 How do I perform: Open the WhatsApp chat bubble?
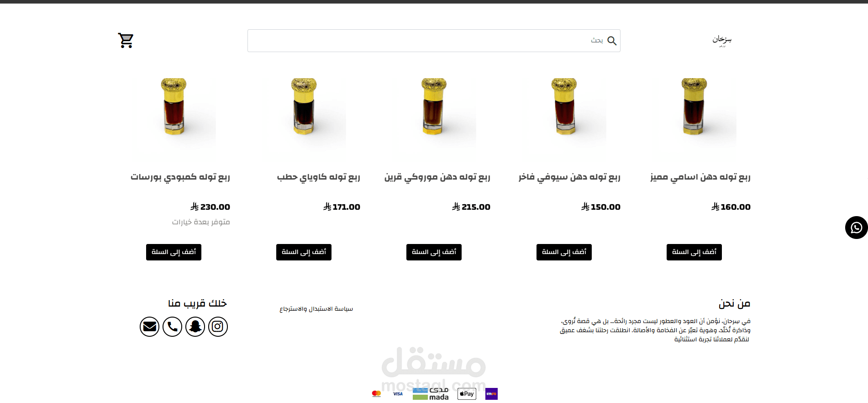coord(856,228)
